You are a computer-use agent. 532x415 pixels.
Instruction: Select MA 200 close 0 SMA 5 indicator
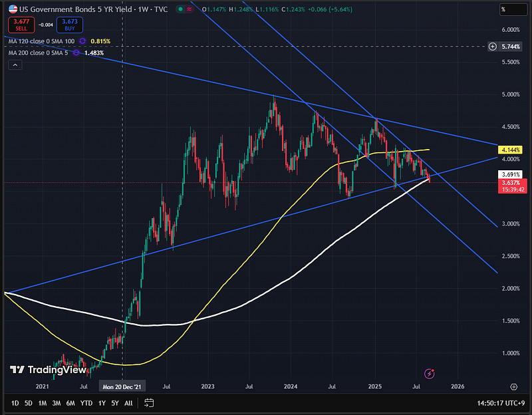[x=38, y=53]
